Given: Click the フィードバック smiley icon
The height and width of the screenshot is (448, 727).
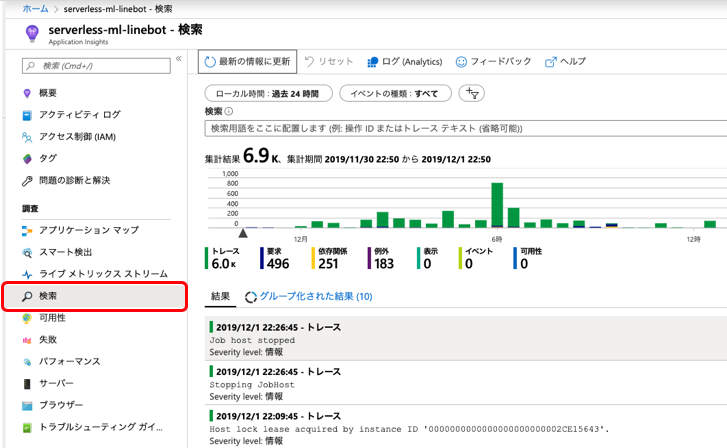Looking at the screenshot, I should click(461, 62).
